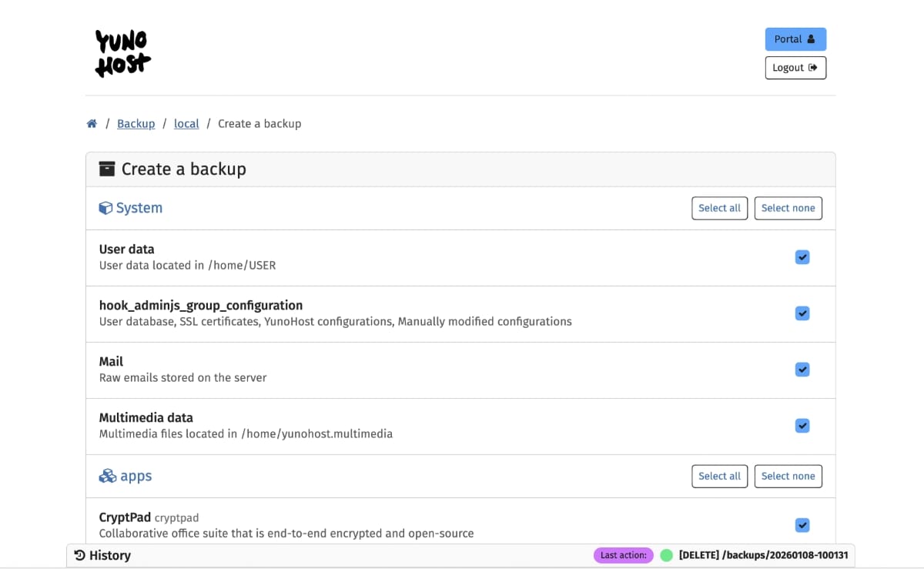Click the YunoHost logo
Viewport: 924px width, 569px height.
click(x=122, y=53)
